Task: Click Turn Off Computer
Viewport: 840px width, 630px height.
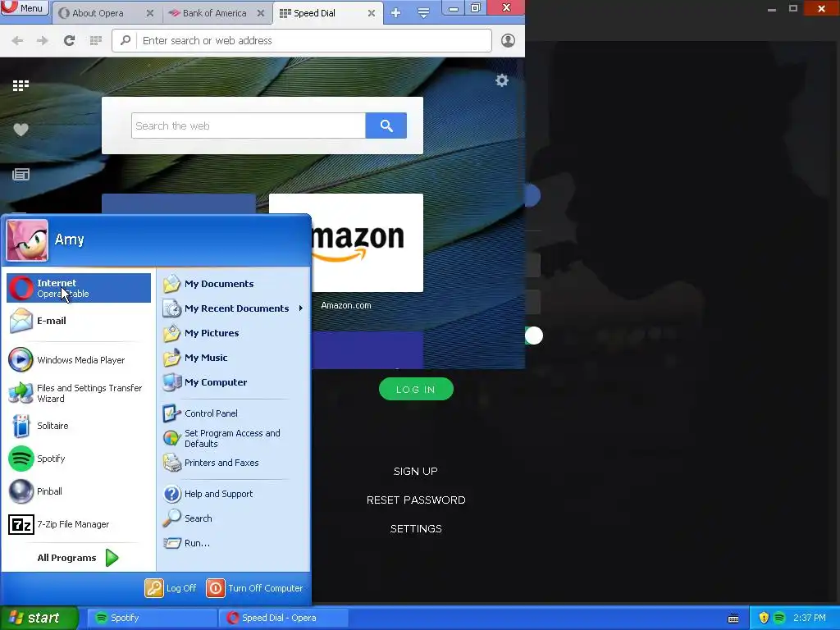Action: [255, 588]
